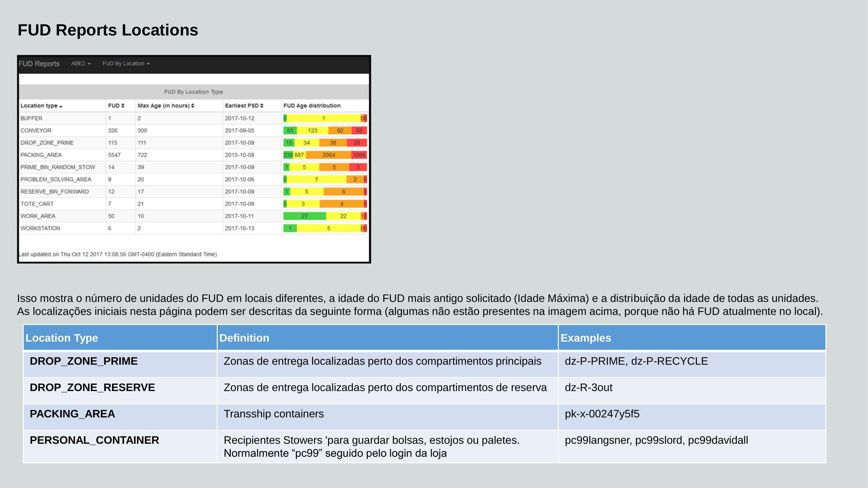The image size is (868, 488).
Task: Click the pk-x-00247y5f5 example
Action: click(x=602, y=413)
